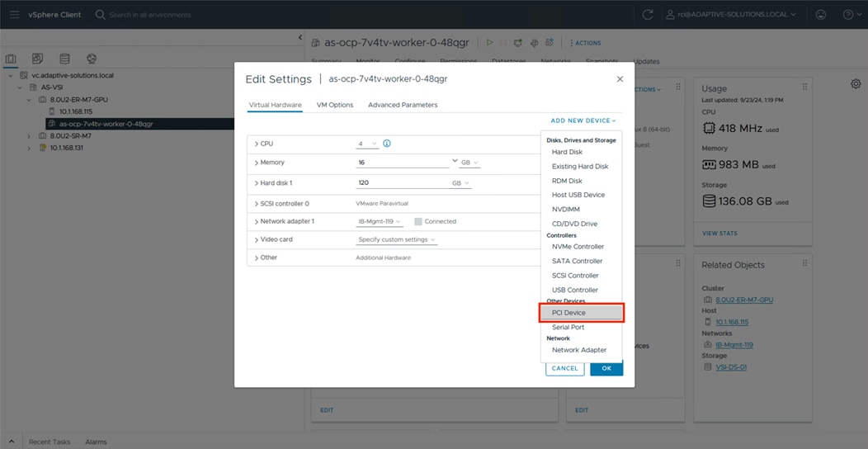868x449 pixels.
Task: Click the dashboard settings gear icon
Action: pyautogui.click(x=856, y=84)
